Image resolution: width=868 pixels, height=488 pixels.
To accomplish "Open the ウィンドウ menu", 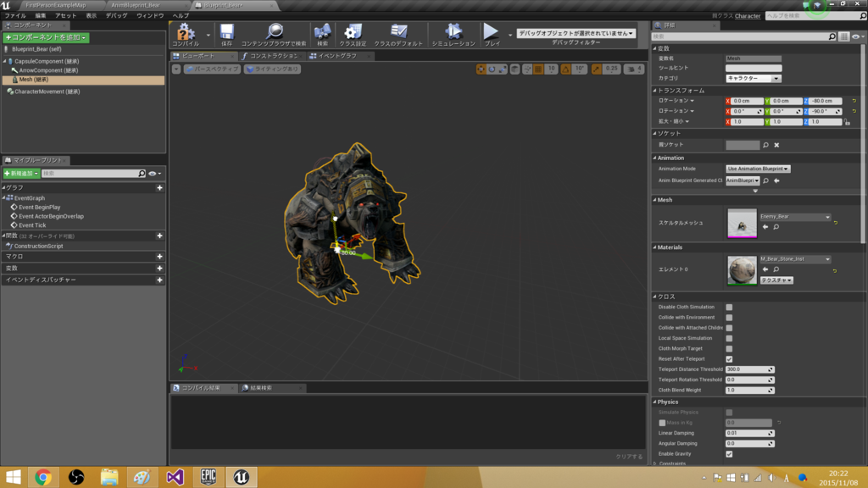I will coord(150,15).
